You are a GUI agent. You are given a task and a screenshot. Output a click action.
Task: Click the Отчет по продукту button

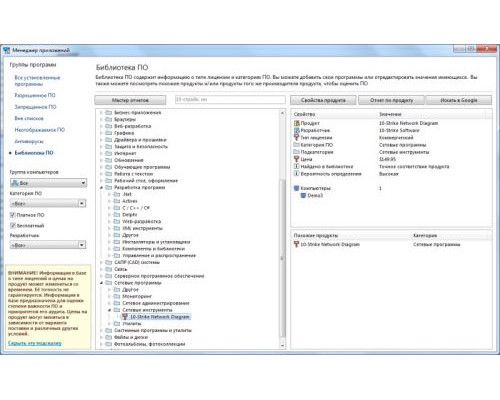click(x=391, y=100)
